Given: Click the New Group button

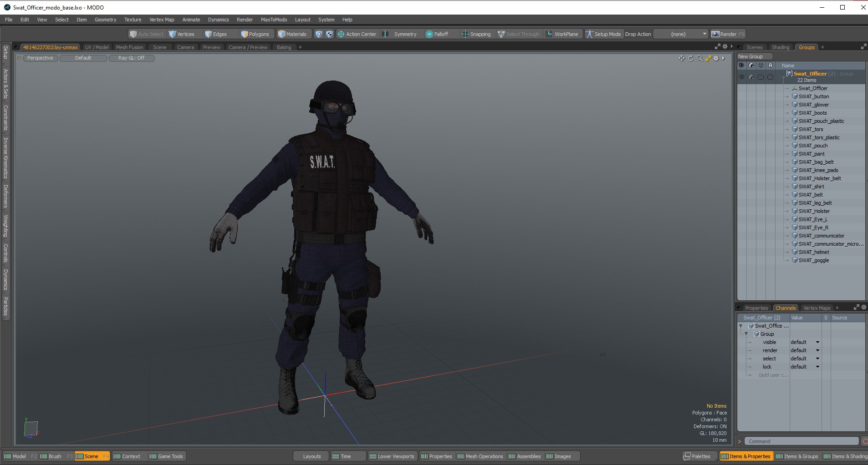Looking at the screenshot, I should [755, 56].
